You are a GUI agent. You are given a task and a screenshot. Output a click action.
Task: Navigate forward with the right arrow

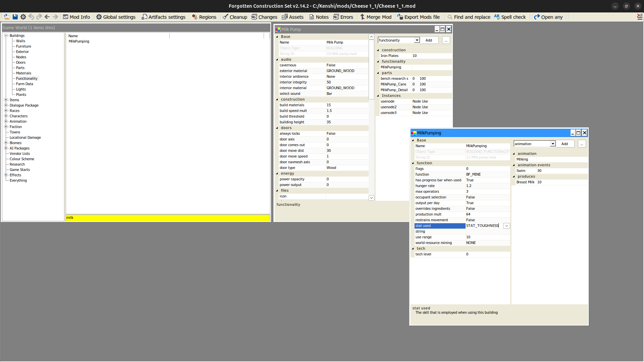point(55,17)
